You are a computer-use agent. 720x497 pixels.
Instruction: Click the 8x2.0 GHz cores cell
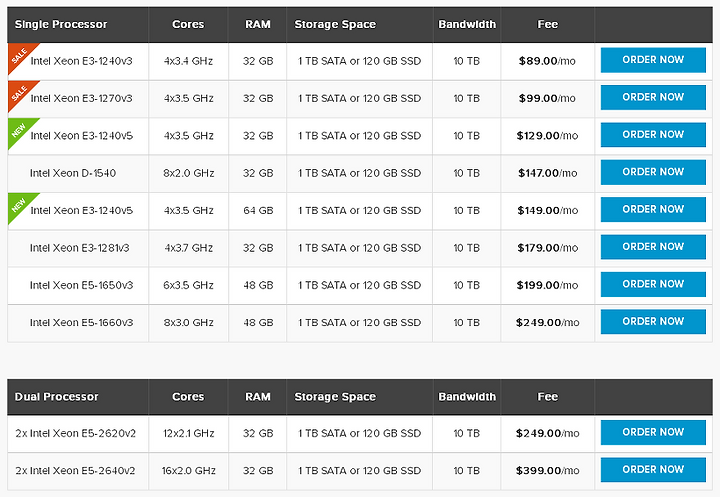189,173
